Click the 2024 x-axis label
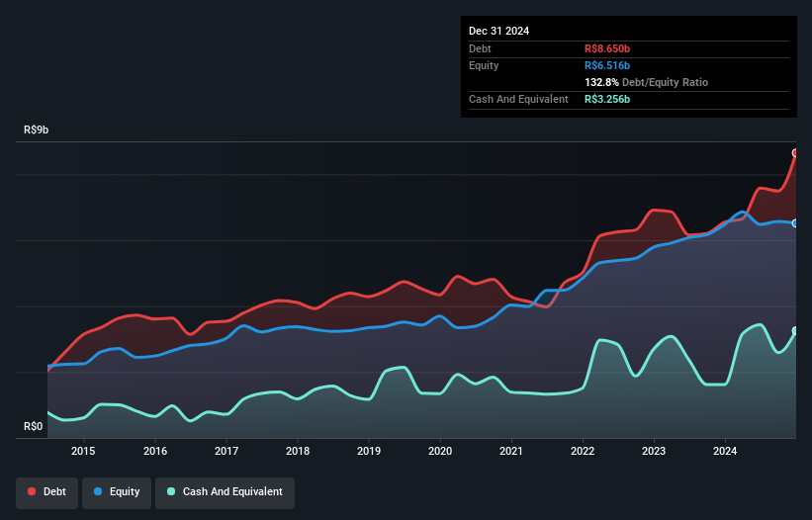 tap(725, 451)
